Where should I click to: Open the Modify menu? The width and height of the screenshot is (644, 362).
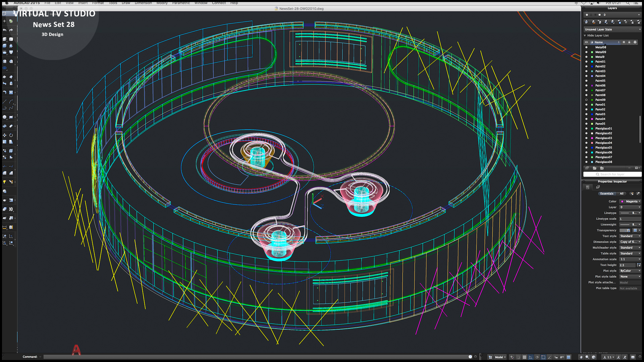[162, 3]
